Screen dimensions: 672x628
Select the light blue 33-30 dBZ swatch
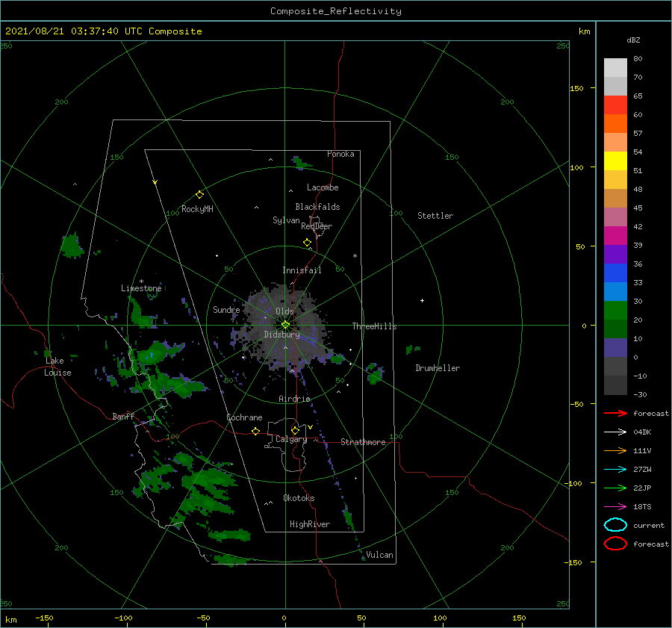[615, 291]
